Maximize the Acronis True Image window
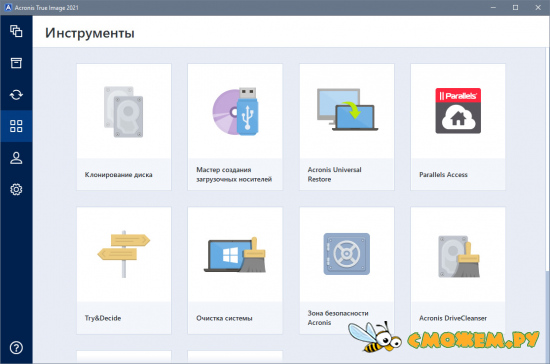This screenshot has height=364, width=550. pos(515,7)
